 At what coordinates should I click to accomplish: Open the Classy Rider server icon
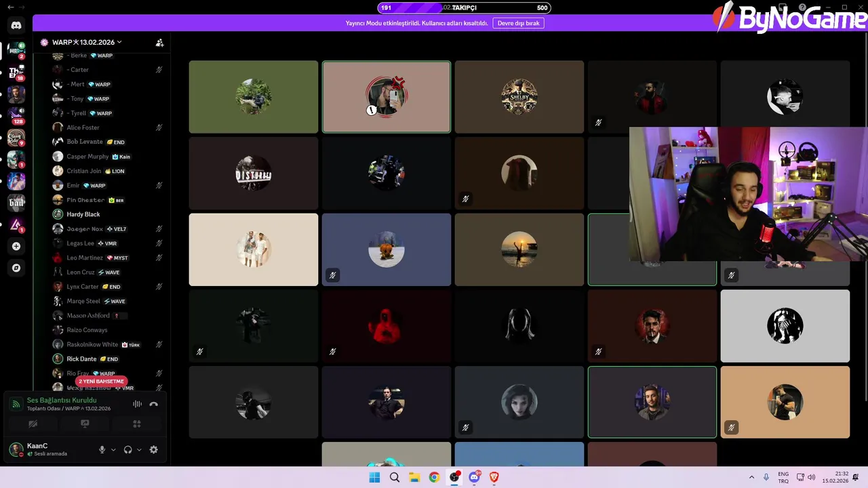point(16,138)
